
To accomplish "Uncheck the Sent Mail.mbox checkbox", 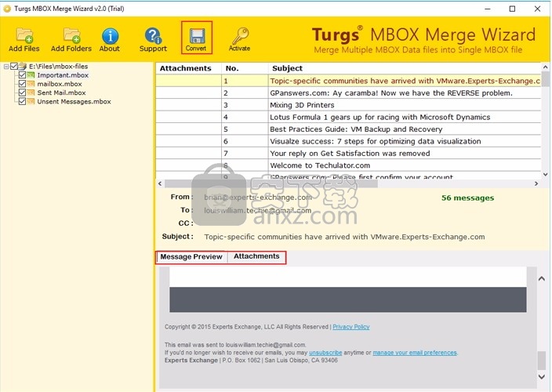I will [22, 93].
